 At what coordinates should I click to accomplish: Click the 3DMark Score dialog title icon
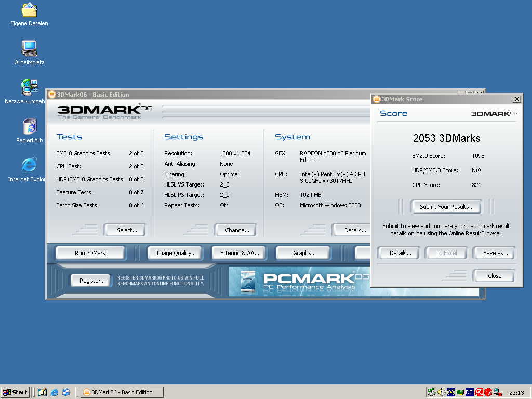(376, 99)
